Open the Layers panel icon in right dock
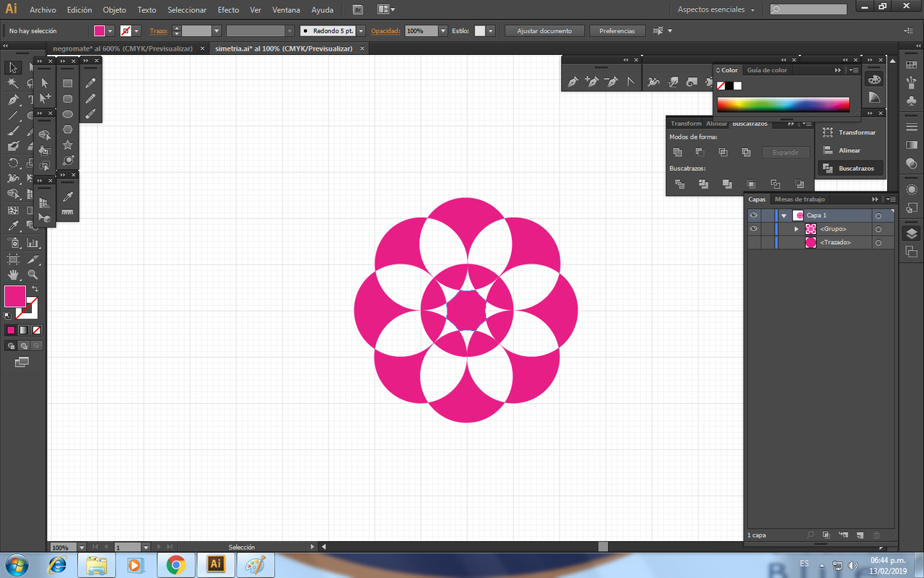The image size is (924, 578). pyautogui.click(x=911, y=233)
